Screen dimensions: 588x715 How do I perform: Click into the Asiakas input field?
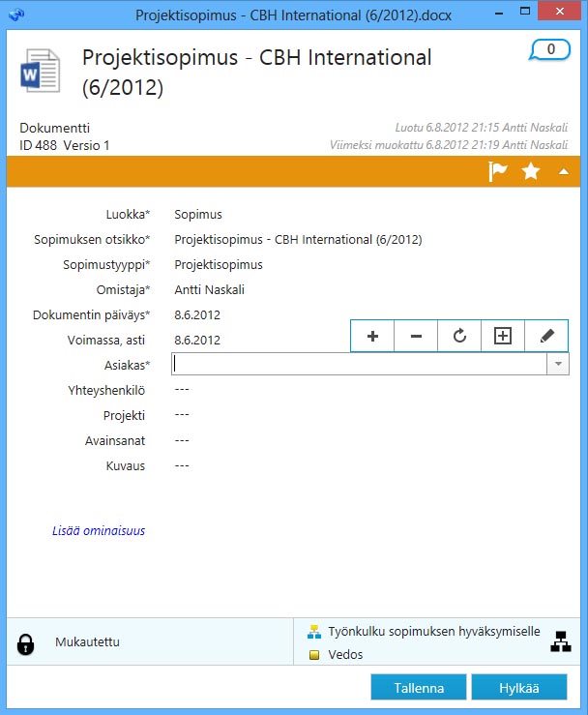tap(359, 365)
